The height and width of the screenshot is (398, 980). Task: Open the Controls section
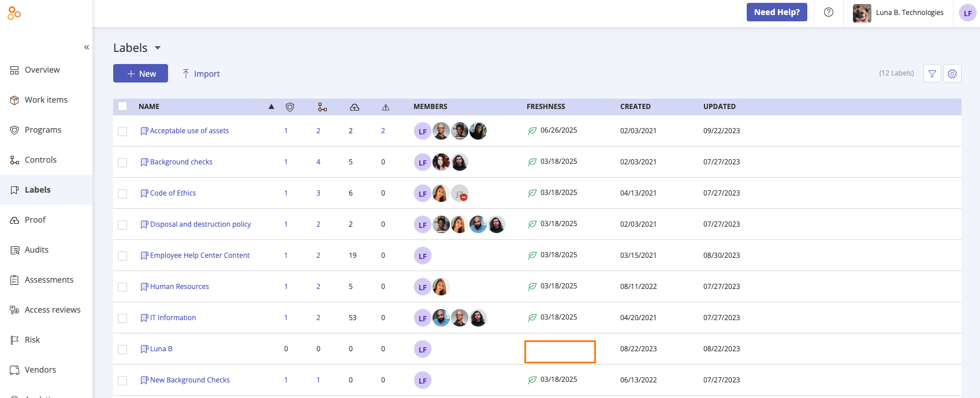click(46, 160)
